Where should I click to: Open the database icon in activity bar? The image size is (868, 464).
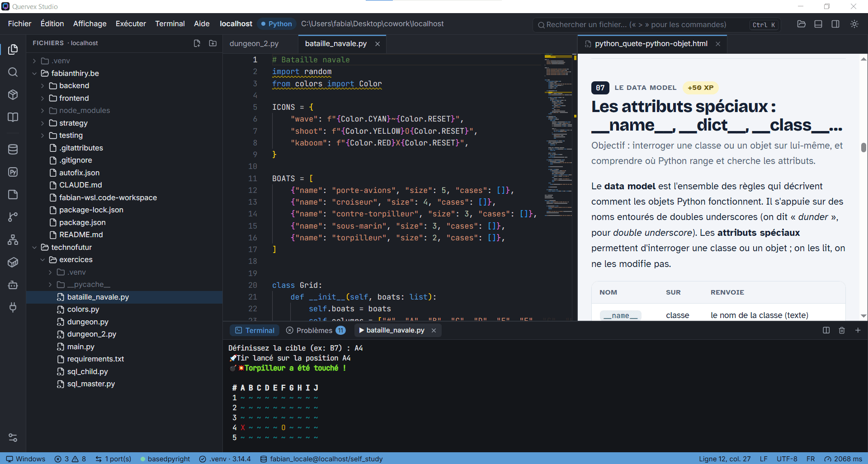pyautogui.click(x=13, y=150)
